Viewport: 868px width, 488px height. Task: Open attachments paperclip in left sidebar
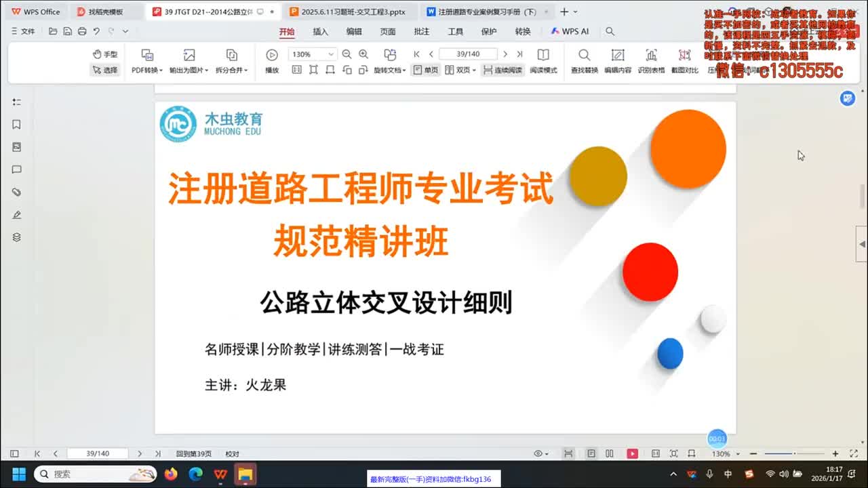pyautogui.click(x=17, y=192)
